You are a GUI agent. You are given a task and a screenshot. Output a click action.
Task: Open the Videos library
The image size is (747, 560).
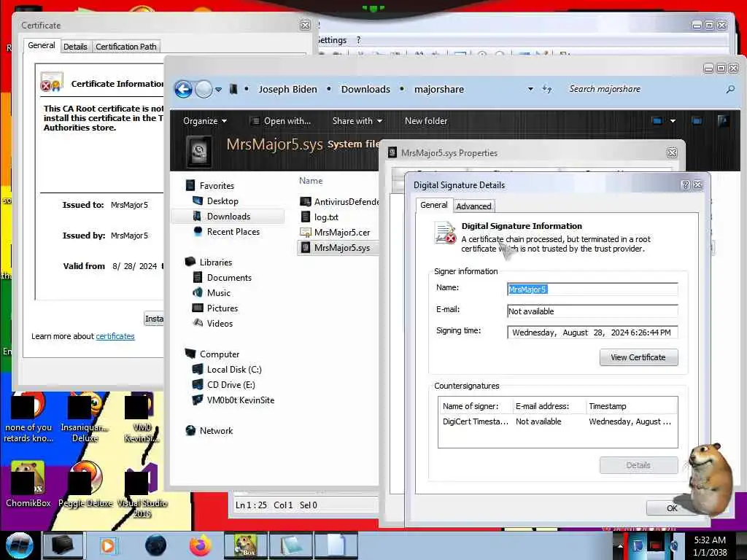tap(219, 323)
